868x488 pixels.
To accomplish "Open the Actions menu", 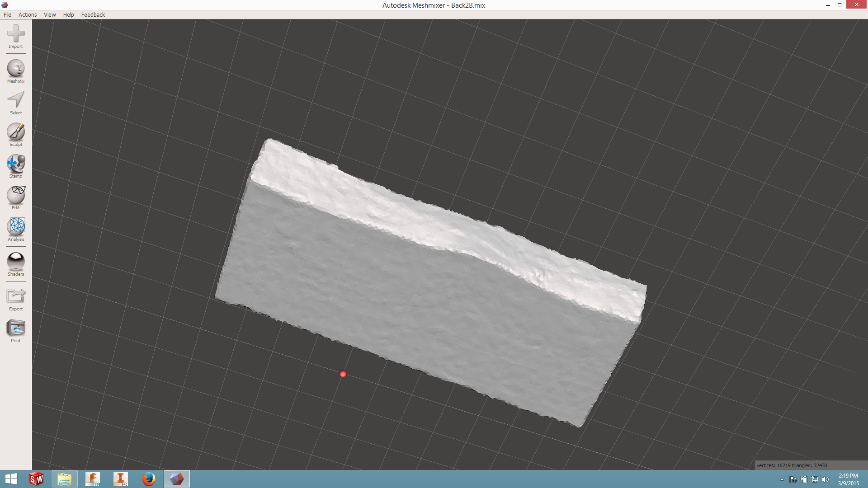I will (28, 14).
